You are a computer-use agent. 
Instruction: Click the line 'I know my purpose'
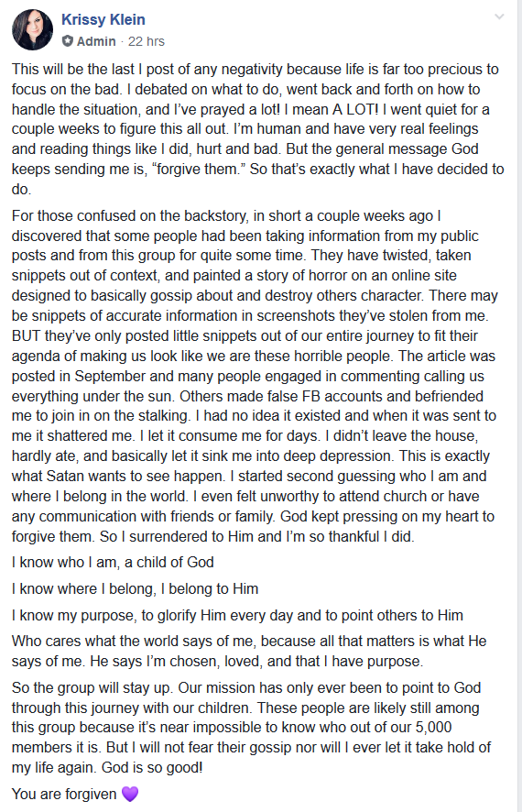(x=237, y=615)
